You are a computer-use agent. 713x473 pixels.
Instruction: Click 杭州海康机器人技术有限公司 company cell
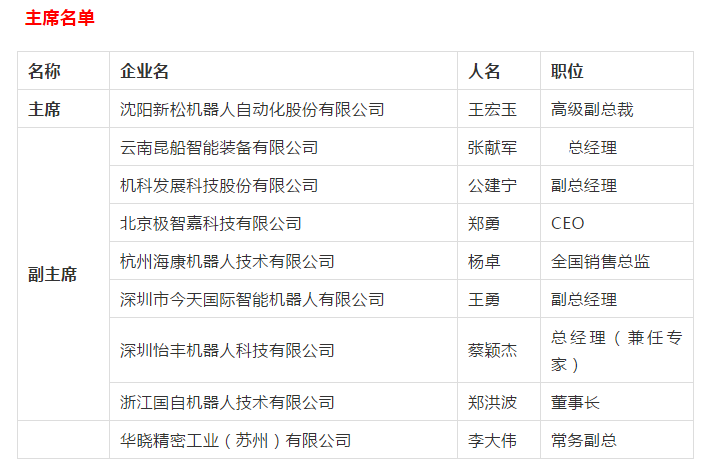pyautogui.click(x=227, y=261)
